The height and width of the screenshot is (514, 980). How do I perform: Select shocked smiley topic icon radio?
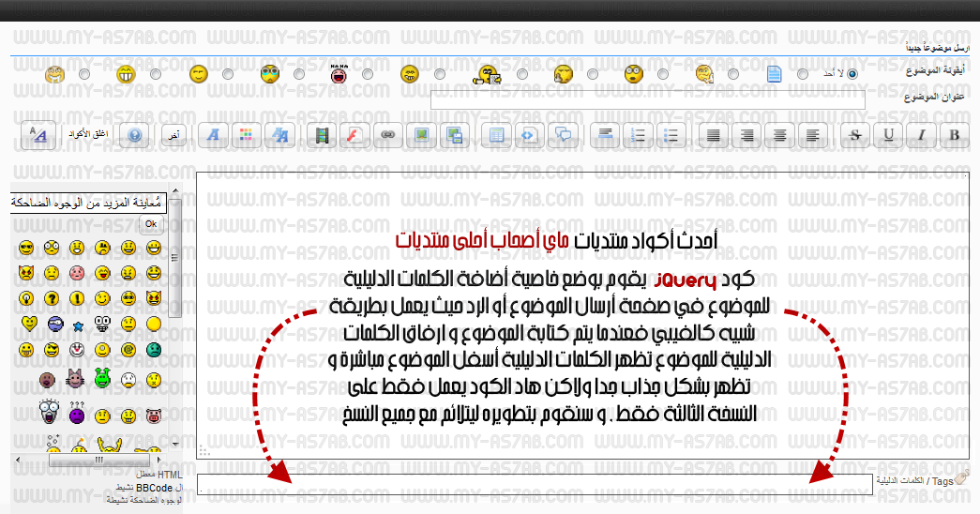(662, 74)
